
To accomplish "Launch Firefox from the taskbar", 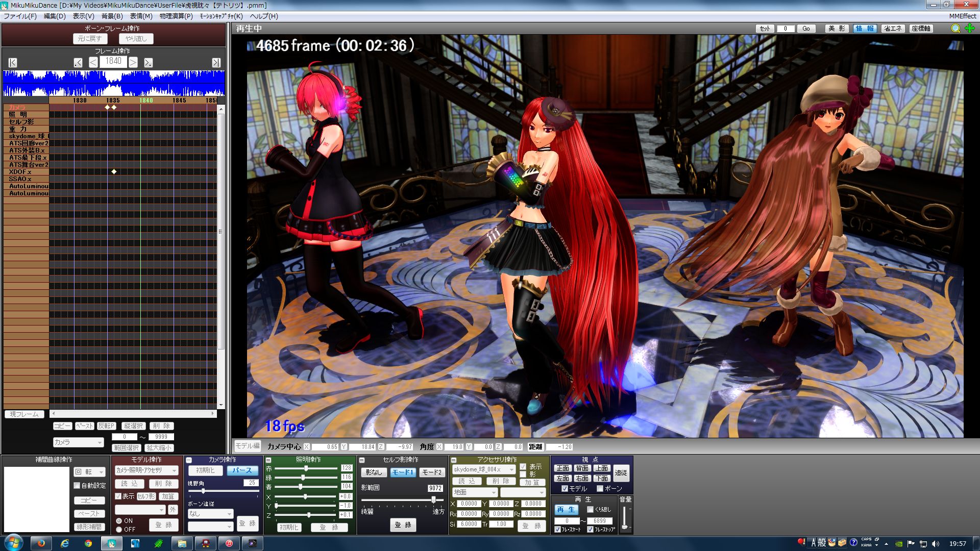I will (x=41, y=543).
